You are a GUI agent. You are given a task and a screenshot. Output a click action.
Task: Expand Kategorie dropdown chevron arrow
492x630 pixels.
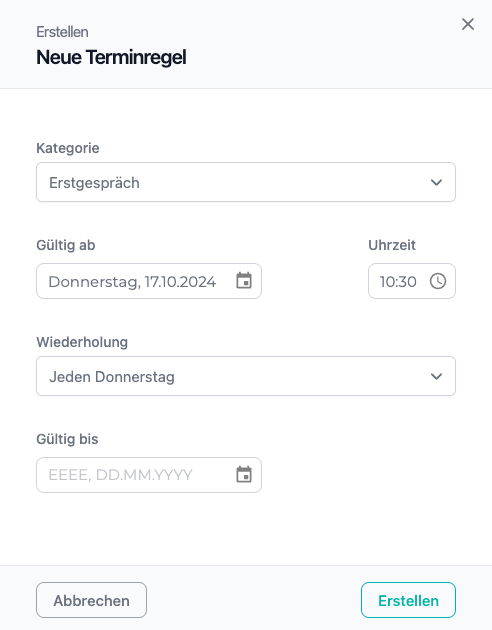[436, 182]
